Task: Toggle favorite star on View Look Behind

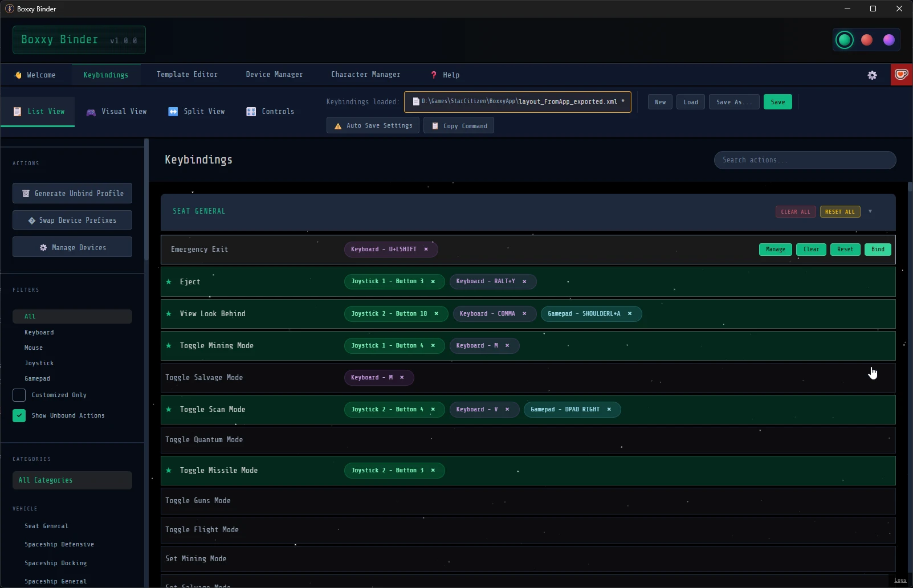Action: (x=169, y=313)
